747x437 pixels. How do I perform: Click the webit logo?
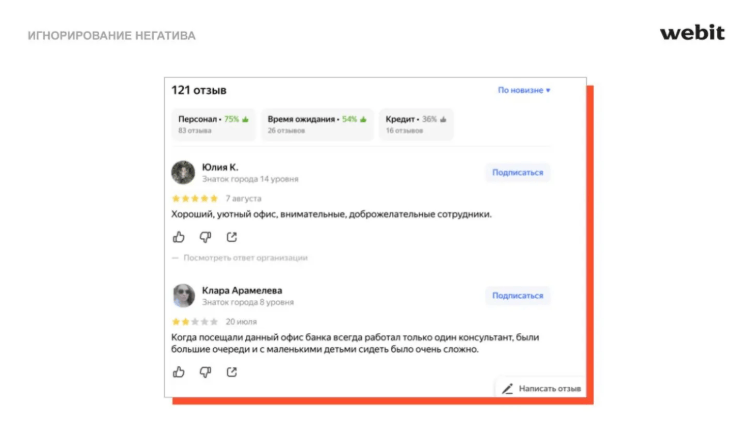click(692, 32)
